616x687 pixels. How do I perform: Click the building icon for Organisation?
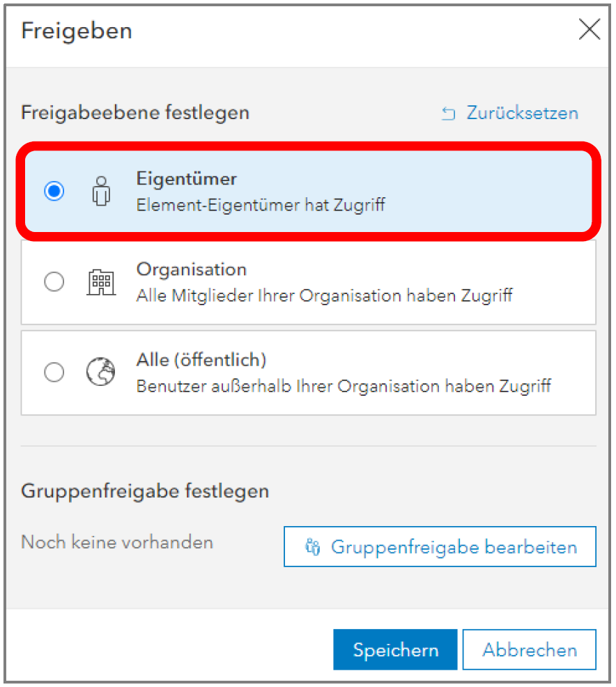(x=101, y=281)
